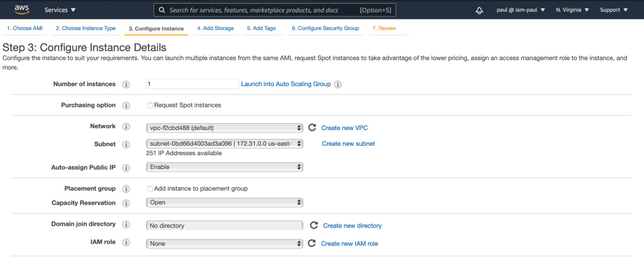Check Add instance to placement group
This screenshot has width=644, height=257.
pos(150,189)
